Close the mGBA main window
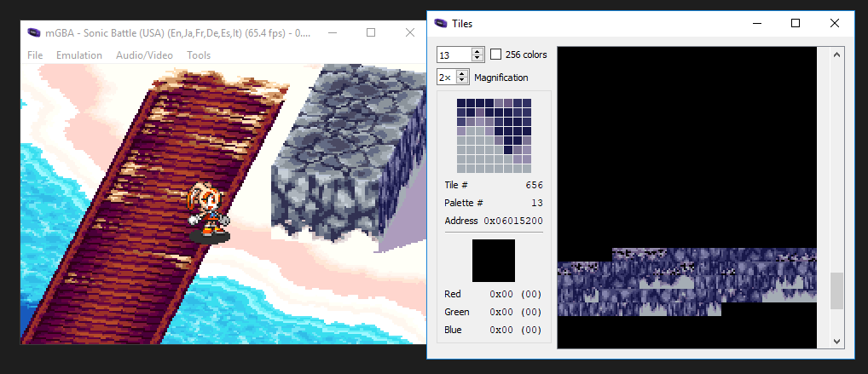Image resolution: width=868 pixels, height=374 pixels. [x=409, y=32]
